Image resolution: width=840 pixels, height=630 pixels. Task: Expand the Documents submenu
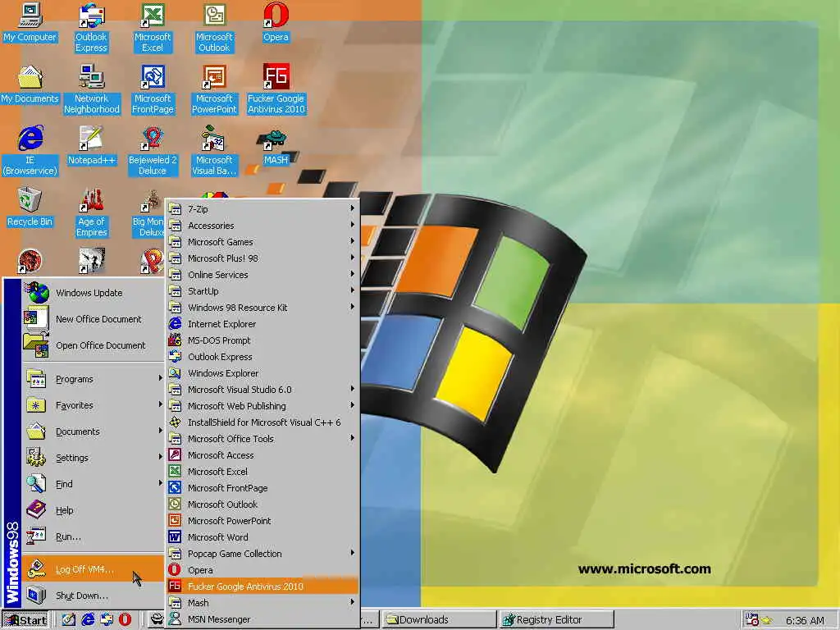coord(94,431)
